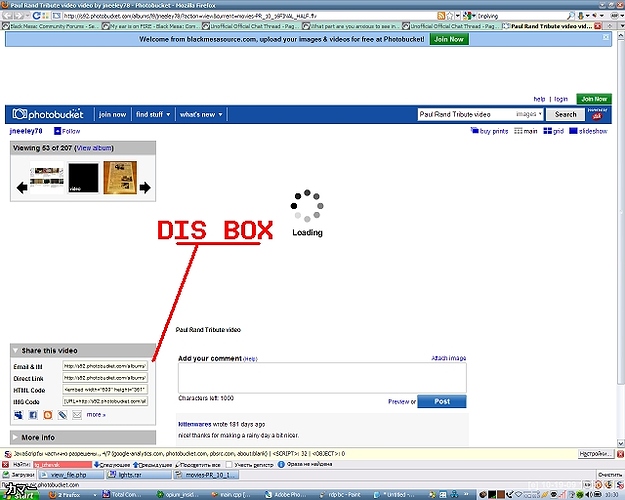Click the Настройки button in NoScript bar

point(595,454)
